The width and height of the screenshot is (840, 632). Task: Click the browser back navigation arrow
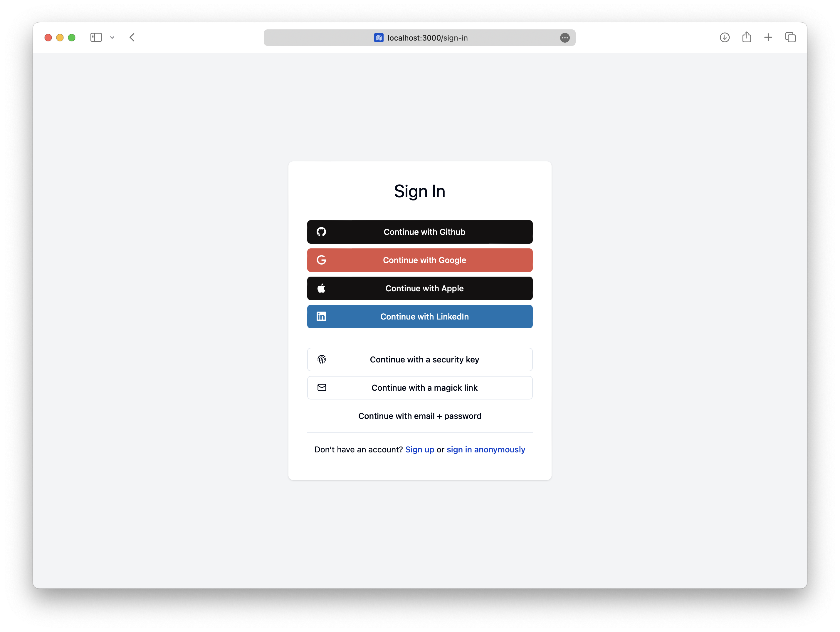[x=132, y=37]
